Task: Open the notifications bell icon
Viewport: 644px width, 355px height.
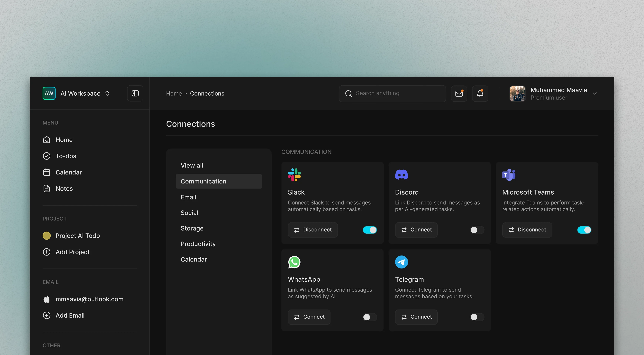Action: [x=480, y=94]
